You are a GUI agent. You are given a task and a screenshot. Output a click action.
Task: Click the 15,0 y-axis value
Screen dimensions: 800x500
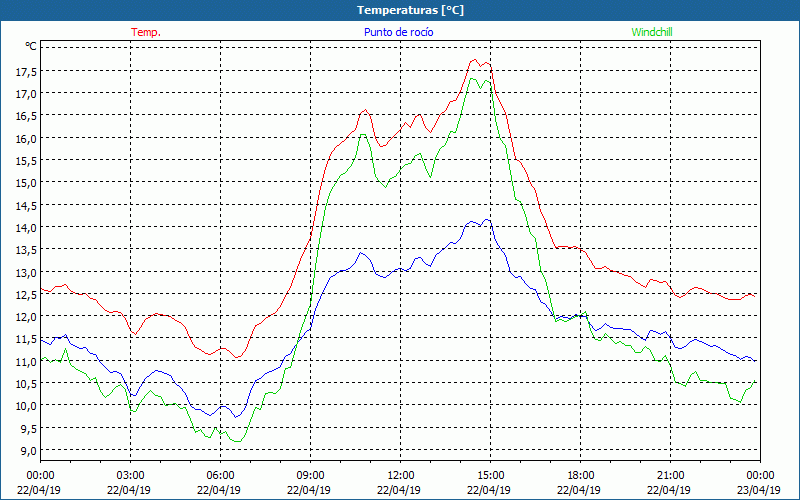(x=27, y=183)
